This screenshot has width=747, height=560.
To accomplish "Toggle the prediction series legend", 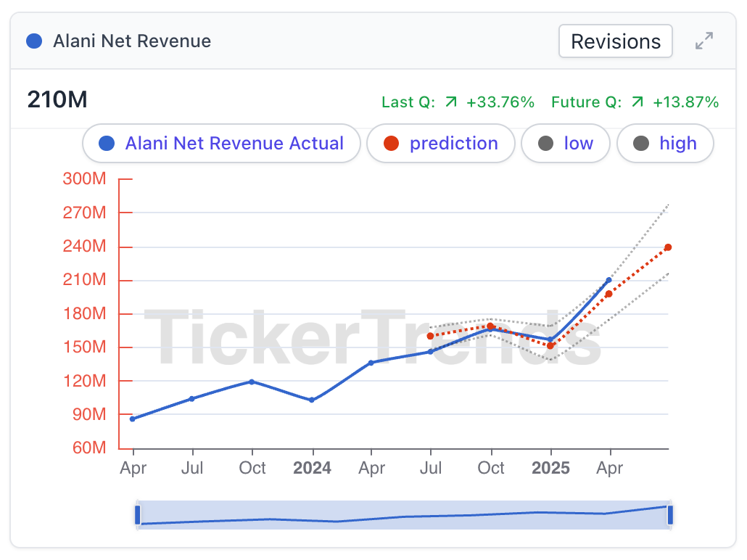I will (441, 143).
